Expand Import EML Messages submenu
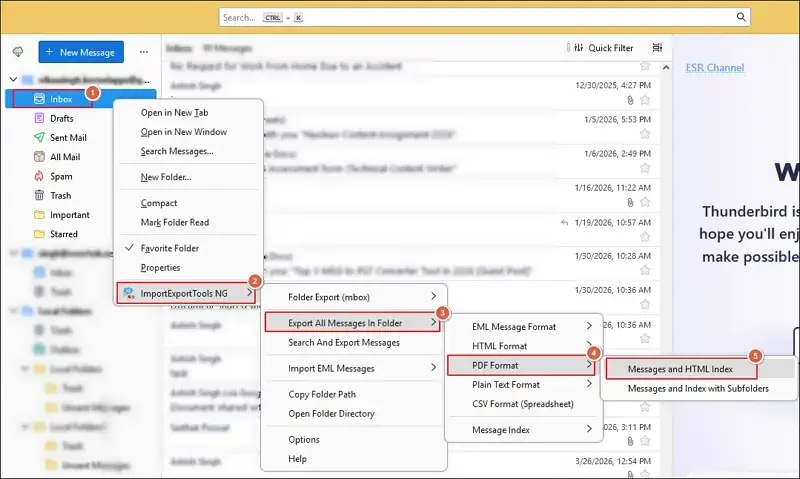The image size is (800, 479). click(354, 368)
